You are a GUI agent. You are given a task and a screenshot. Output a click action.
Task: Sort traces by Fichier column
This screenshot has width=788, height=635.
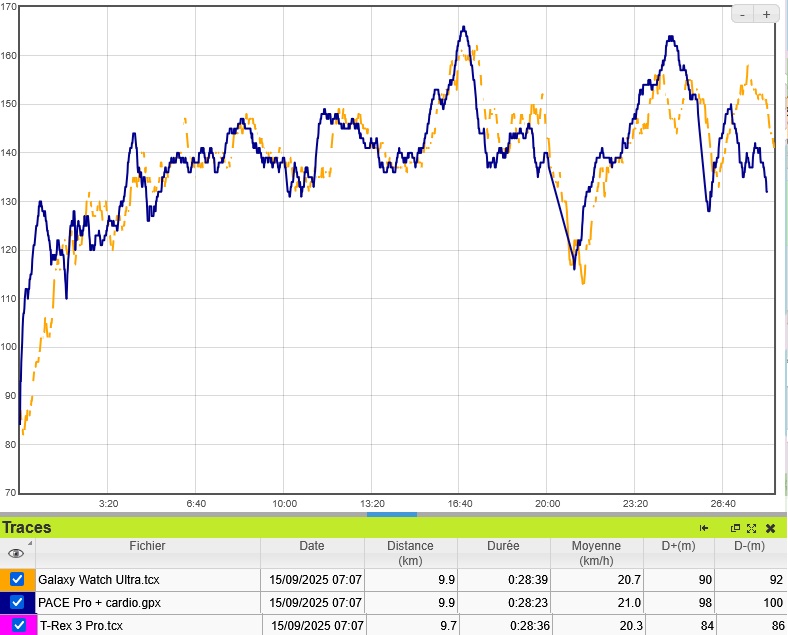point(147,546)
